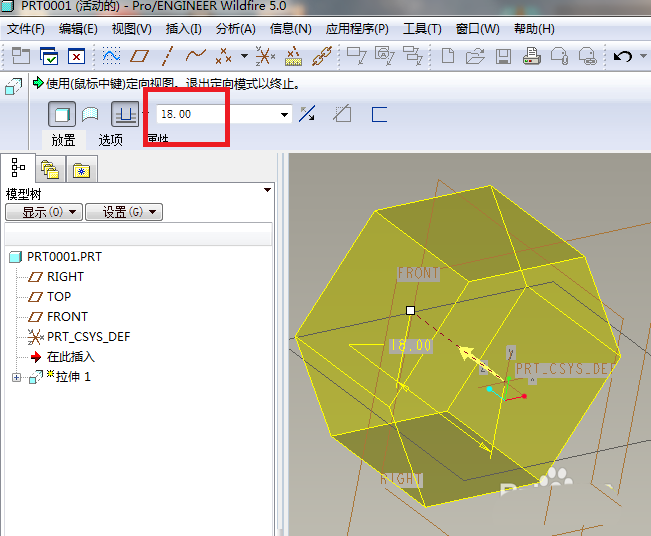The image size is (651, 536).
Task: Open the 视图(V) menu
Action: pos(132,29)
